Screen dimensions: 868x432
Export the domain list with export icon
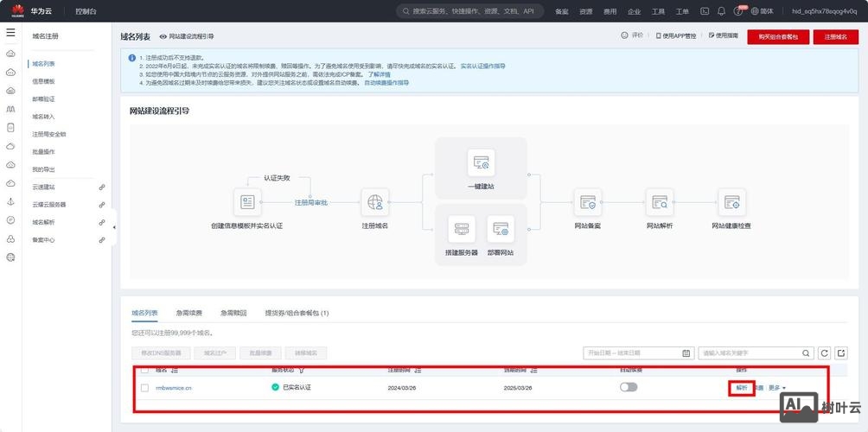pos(841,353)
